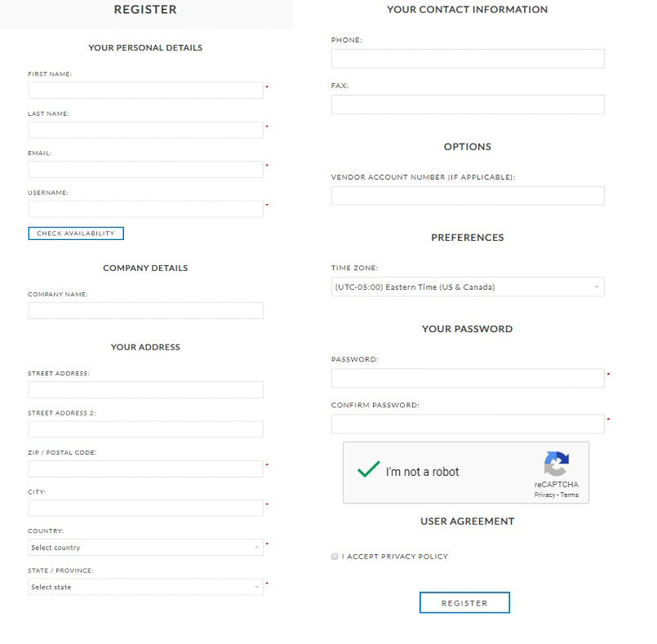Viewport: 657px width, 644px height.
Task: Select the Street Address 2 field
Action: [x=145, y=429]
